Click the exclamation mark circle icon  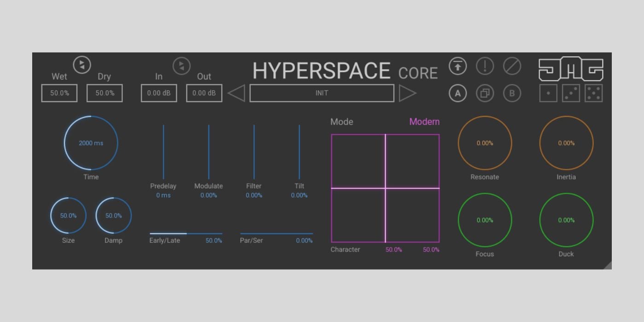pos(484,66)
